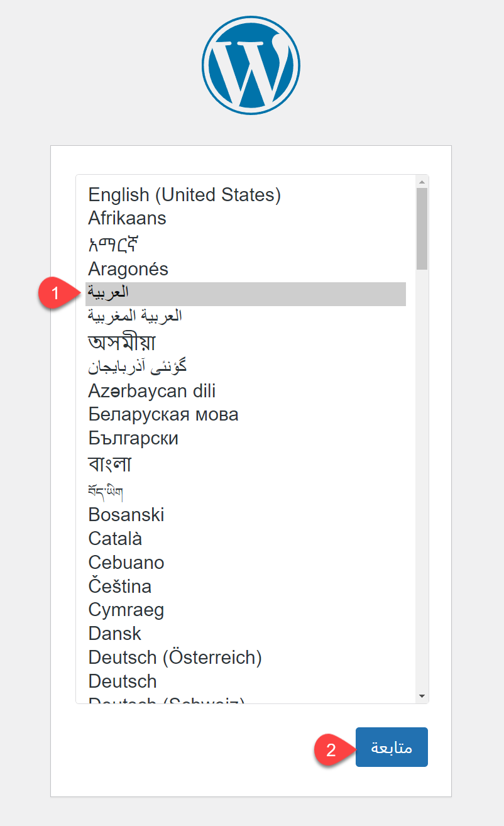The width and height of the screenshot is (504, 826).
Task: Select Deutsch (Österreich) option
Action: pos(175,658)
